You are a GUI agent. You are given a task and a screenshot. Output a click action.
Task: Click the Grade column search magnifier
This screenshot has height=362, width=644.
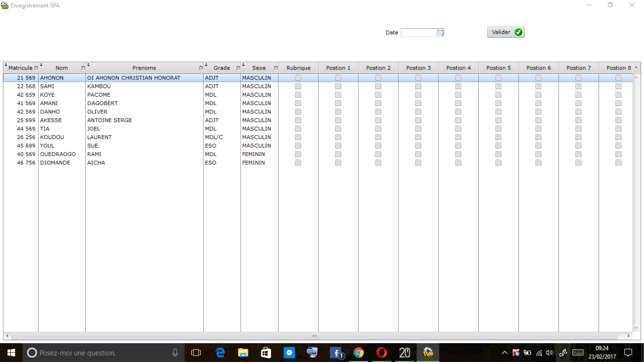(x=238, y=68)
